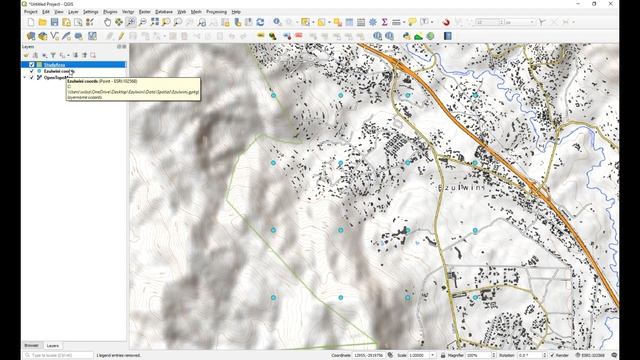
Task: Open a project with the folder icon
Action: point(42,22)
